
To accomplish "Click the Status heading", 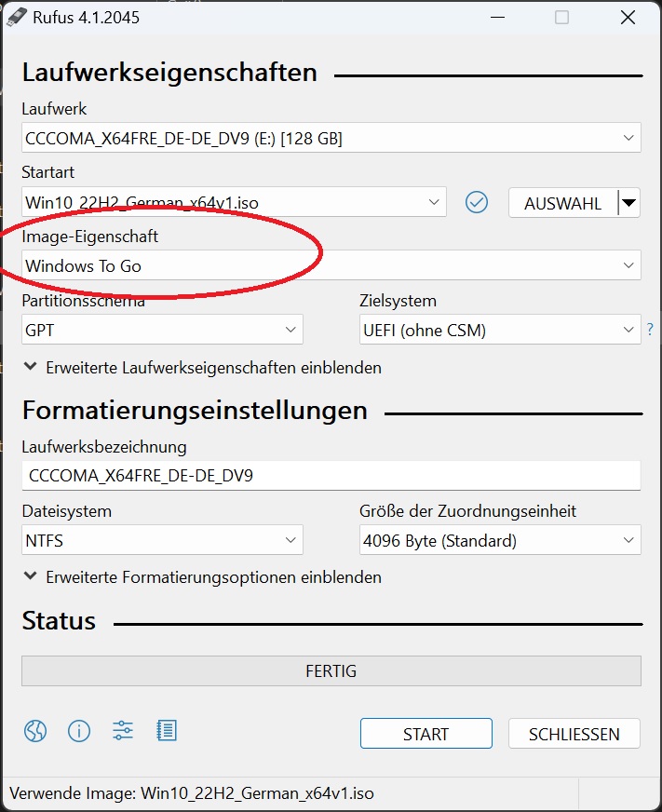I will point(59,620).
